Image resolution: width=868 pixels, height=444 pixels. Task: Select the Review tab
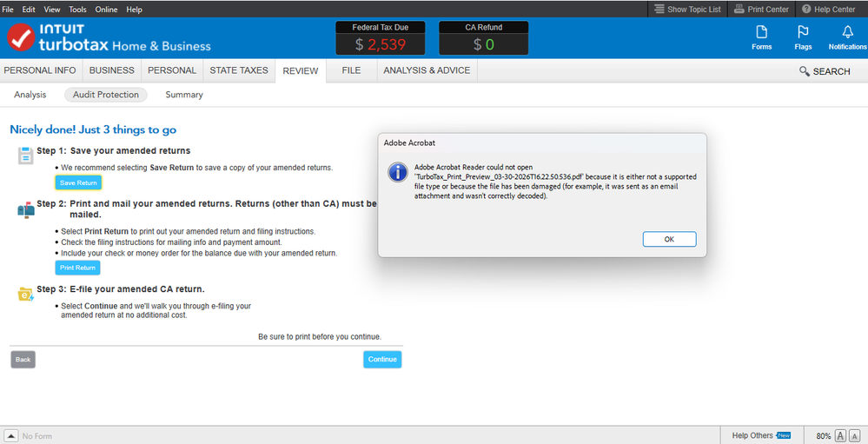click(301, 71)
